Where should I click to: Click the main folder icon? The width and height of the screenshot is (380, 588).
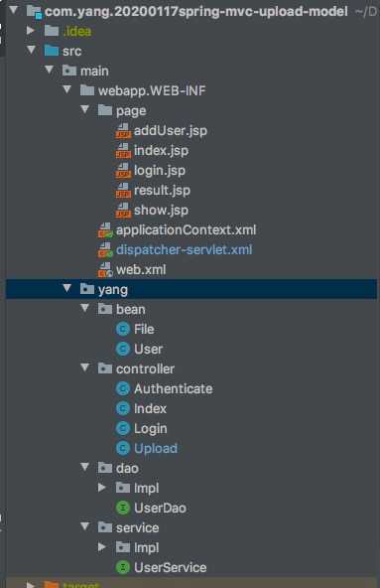pos(69,71)
